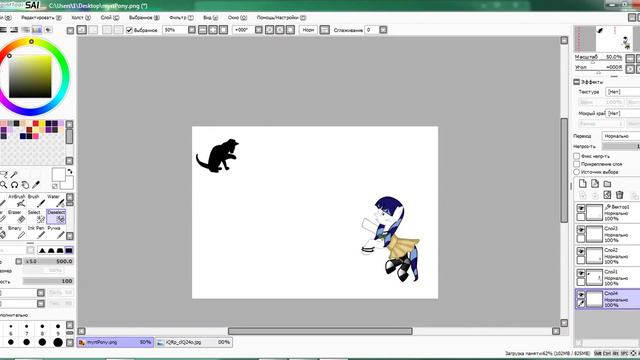Screen dimensions: 640x360
Task: Hide the Слой1 layer
Action: coord(581,273)
